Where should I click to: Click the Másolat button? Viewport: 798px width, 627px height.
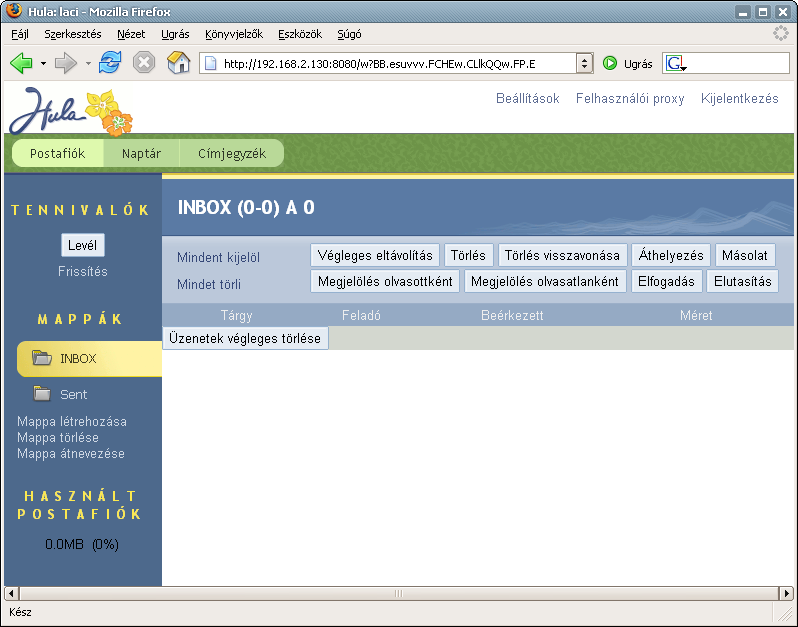pyautogui.click(x=745, y=255)
